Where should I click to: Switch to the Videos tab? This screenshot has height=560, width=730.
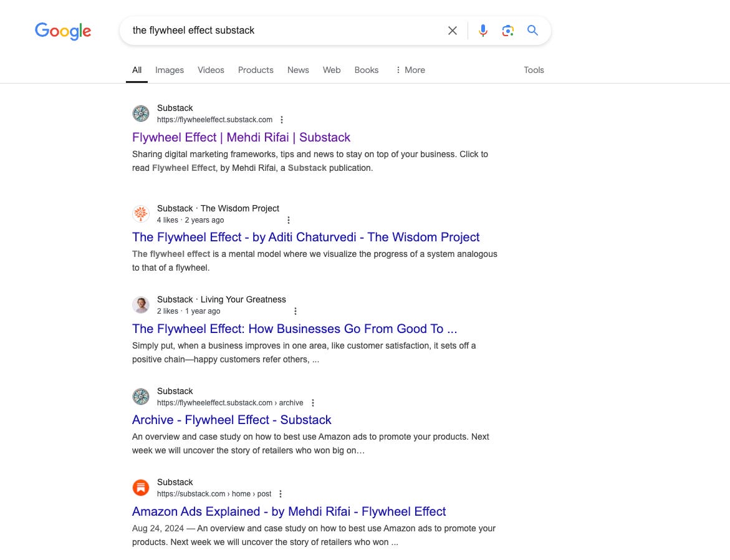click(211, 70)
